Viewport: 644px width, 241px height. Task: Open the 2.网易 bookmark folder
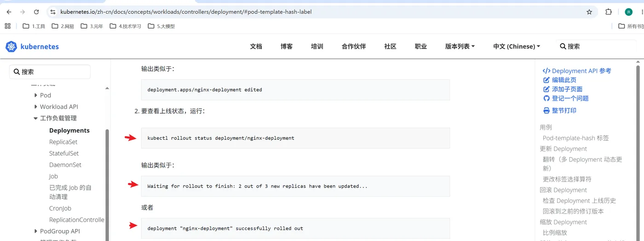tap(63, 26)
